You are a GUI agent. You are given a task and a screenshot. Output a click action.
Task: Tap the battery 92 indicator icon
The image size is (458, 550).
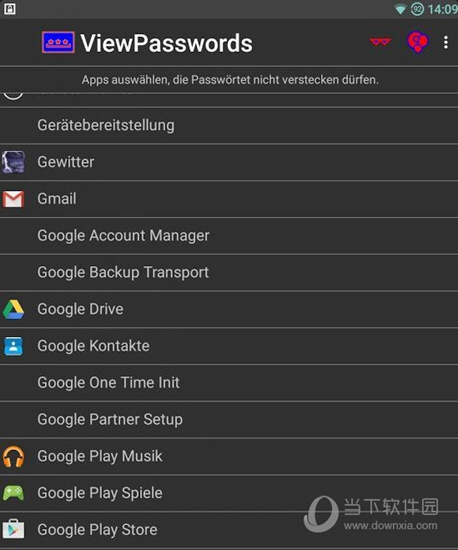point(417,9)
